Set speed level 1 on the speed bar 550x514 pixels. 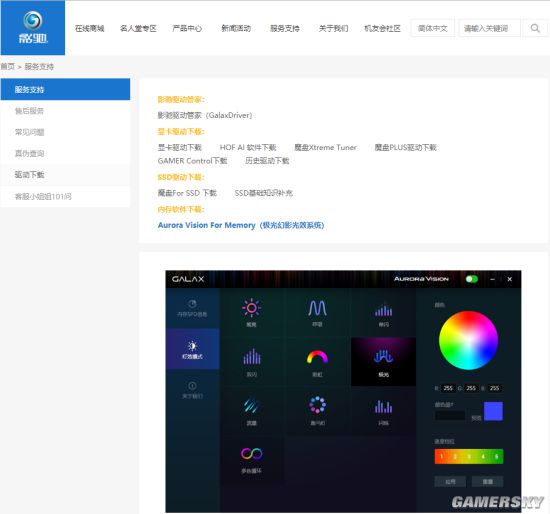coord(441,456)
